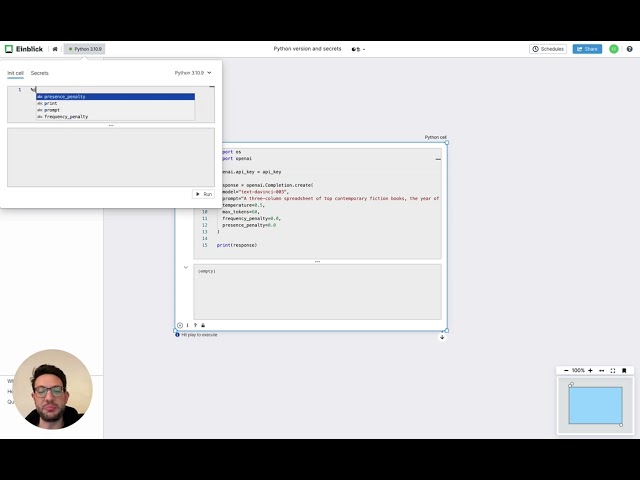
Task: Zoom in with the plus icon
Action: coord(590,371)
